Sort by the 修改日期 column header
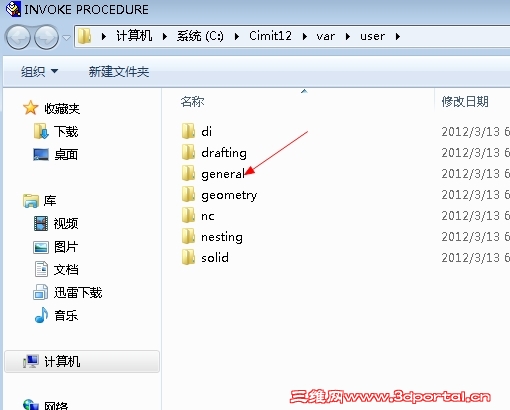 pyautogui.click(x=465, y=101)
